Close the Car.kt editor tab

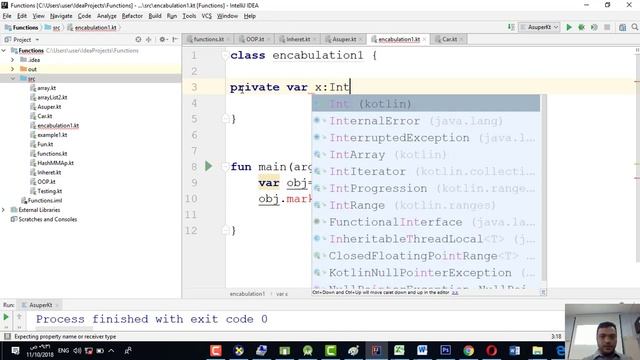point(461,40)
